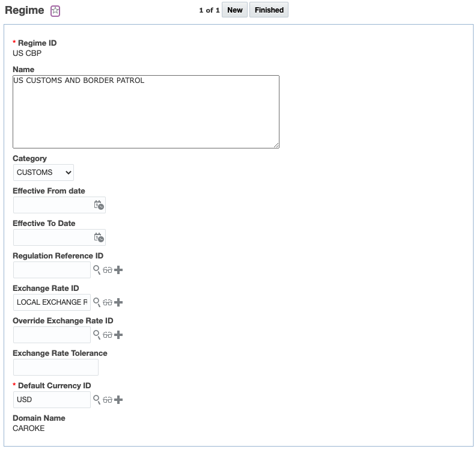Viewport: 476px width, 449px height.
Task: Click the Regime ID label
Action: pos(37,43)
